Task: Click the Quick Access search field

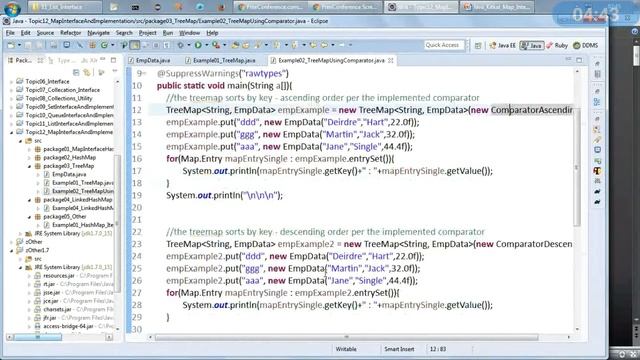Action: (x=444, y=45)
